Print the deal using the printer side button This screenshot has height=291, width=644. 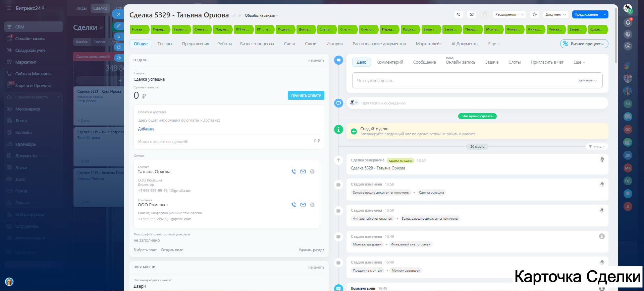119,58
